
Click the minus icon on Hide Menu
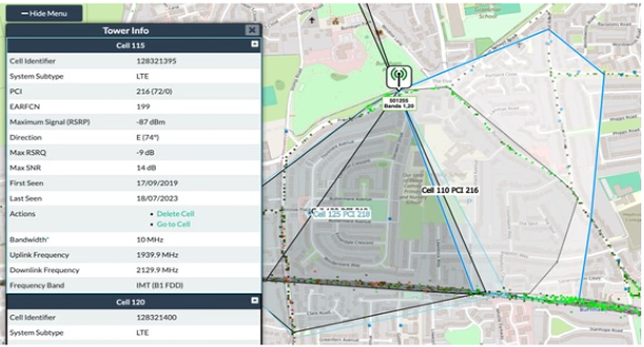[x=25, y=13]
